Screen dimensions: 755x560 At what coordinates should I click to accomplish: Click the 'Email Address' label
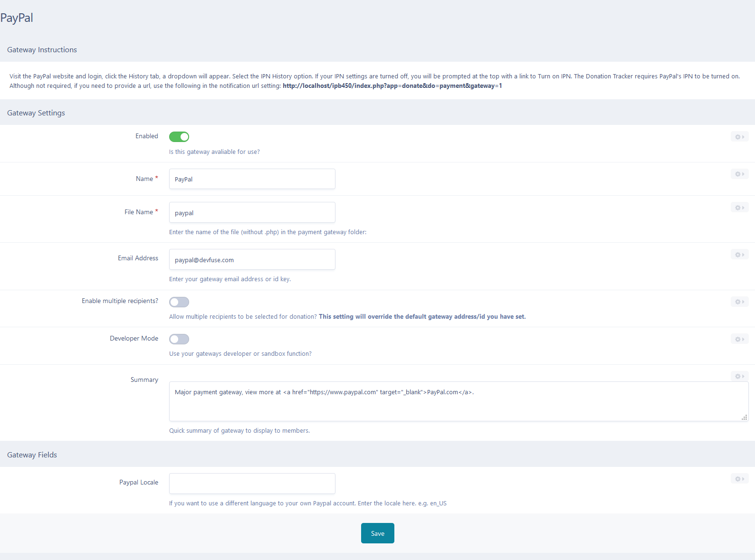pyautogui.click(x=138, y=258)
